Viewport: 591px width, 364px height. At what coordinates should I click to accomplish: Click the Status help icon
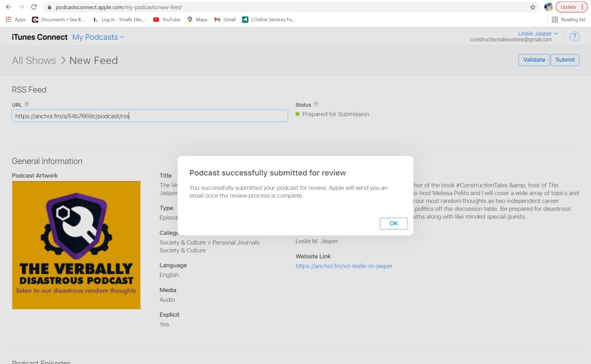pos(316,104)
